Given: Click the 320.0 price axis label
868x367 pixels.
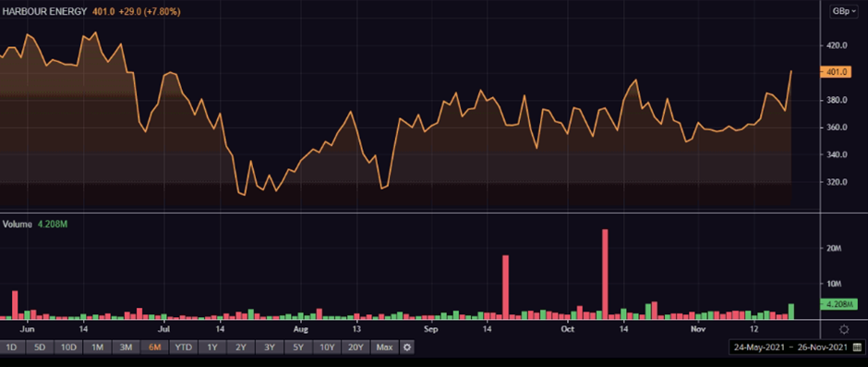Looking at the screenshot, I should (837, 182).
